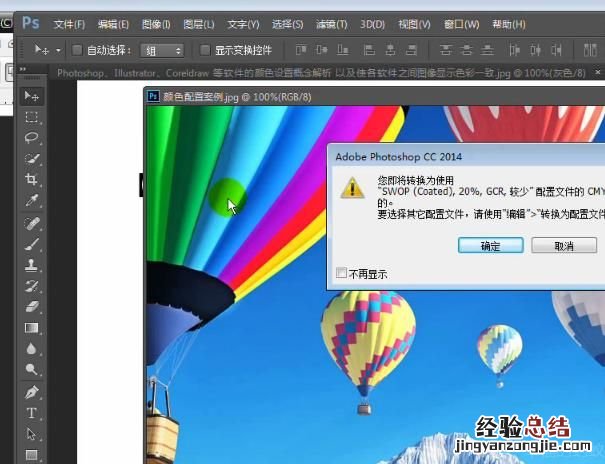605x464 pixels.
Task: Open the 组 auto-select dropdown
Action: pyautogui.click(x=162, y=51)
